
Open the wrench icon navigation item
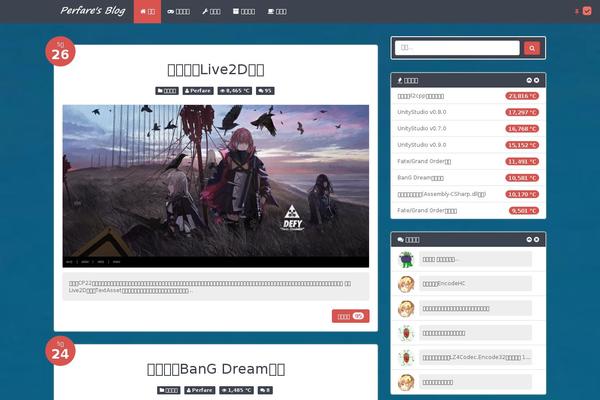click(211, 11)
